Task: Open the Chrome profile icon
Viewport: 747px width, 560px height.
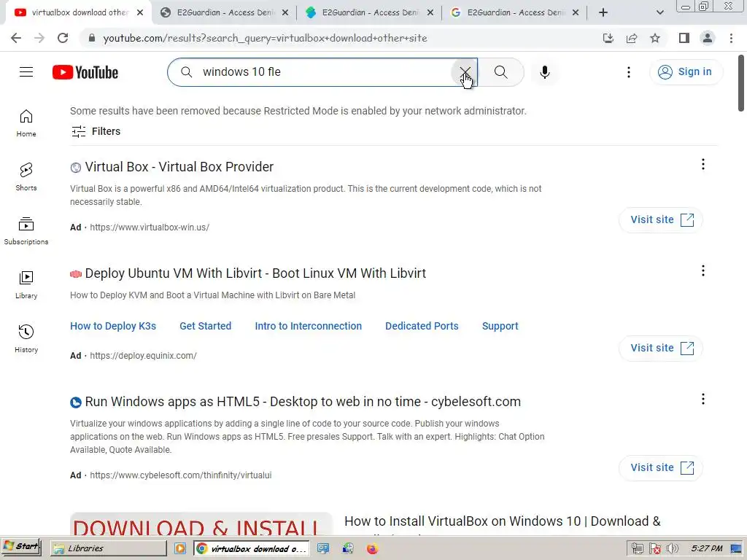Action: [x=708, y=38]
